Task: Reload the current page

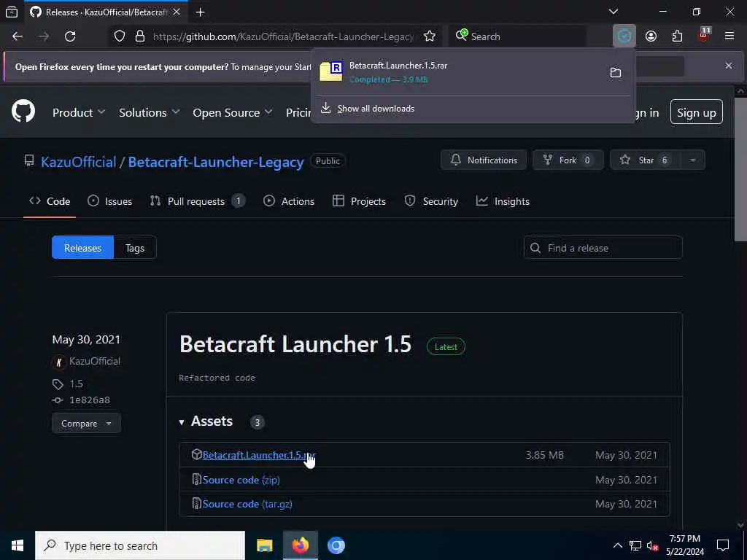Action: tap(70, 36)
